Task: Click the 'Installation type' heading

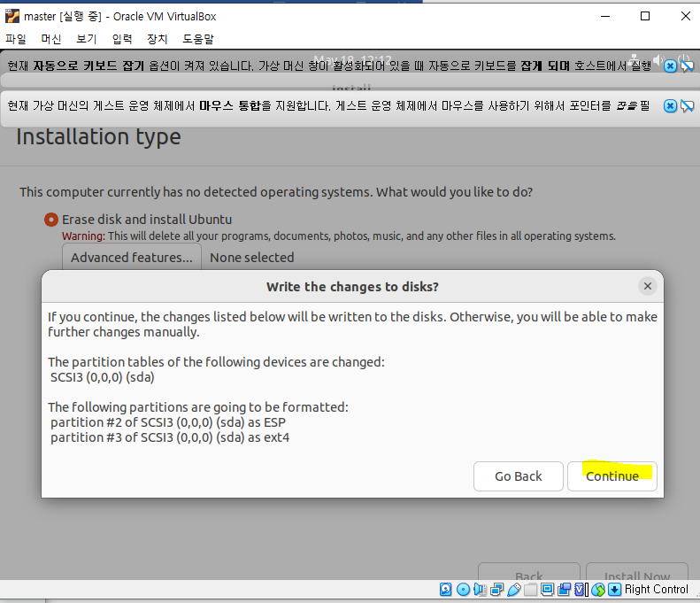Action: (x=98, y=136)
